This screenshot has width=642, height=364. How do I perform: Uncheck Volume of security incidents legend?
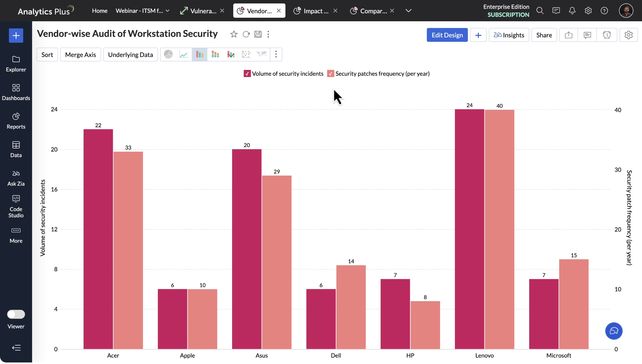pyautogui.click(x=247, y=74)
